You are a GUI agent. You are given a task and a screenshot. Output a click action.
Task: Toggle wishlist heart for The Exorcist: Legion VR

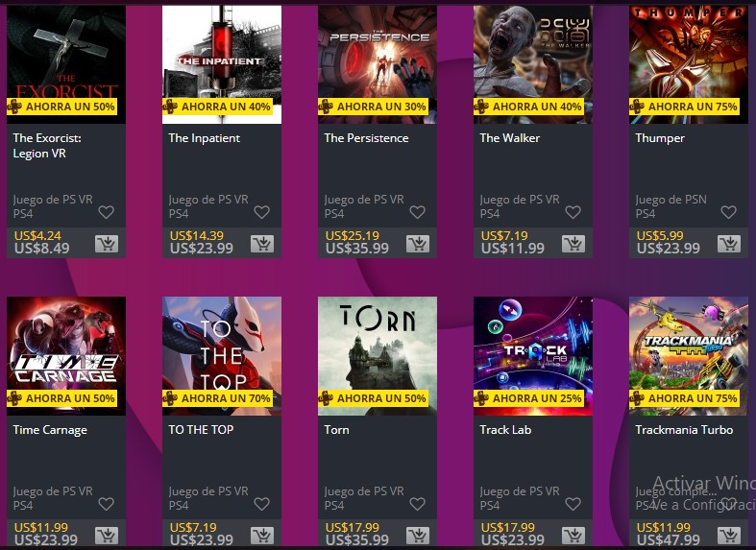coord(106,212)
